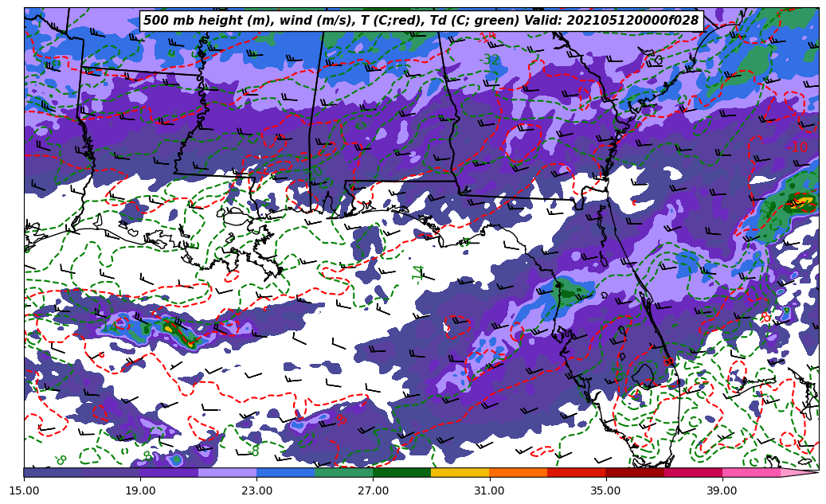Click the green -32 contour label near top
This screenshot has width=826, height=504.
click(x=490, y=61)
